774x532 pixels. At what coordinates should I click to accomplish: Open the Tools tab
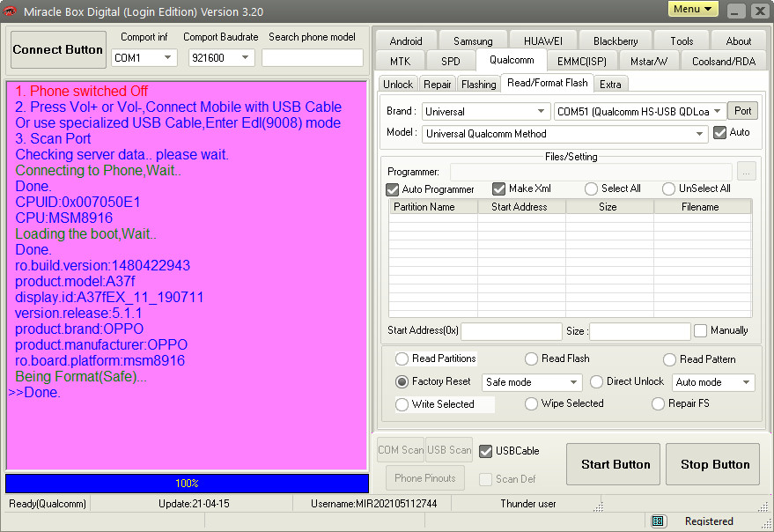(x=682, y=41)
